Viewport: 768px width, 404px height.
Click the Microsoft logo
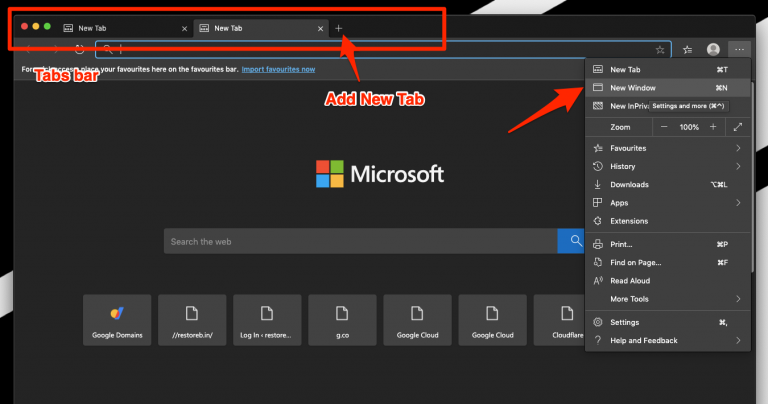click(x=380, y=174)
